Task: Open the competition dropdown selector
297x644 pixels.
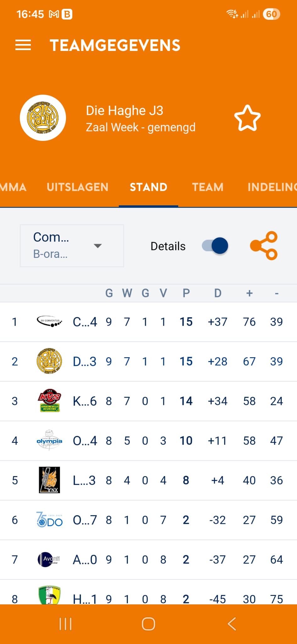Action: (72, 246)
